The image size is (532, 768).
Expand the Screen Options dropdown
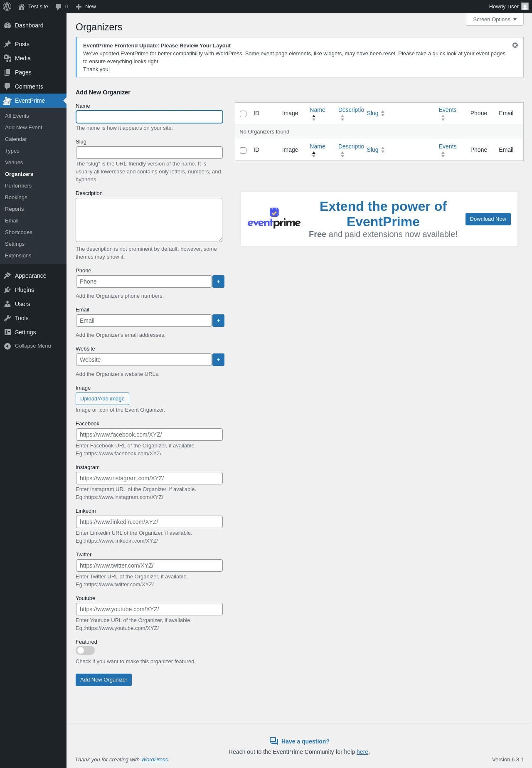[x=495, y=20]
